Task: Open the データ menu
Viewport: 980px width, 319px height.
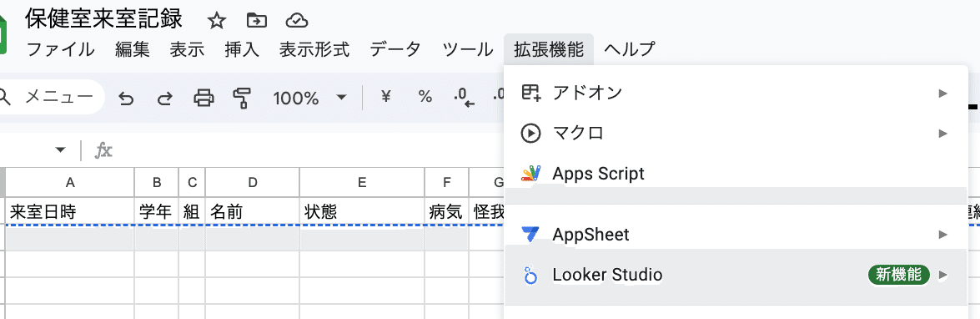Action: [x=395, y=48]
